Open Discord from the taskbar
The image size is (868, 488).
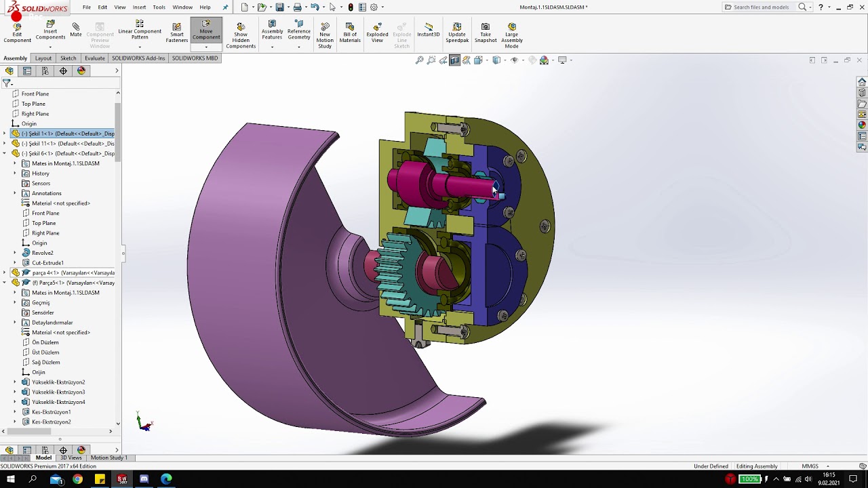pos(144,479)
